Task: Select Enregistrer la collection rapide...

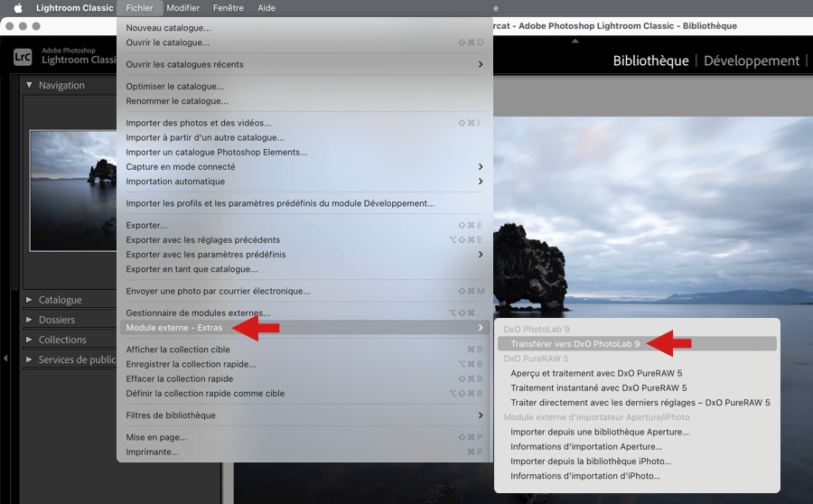Action: [304, 364]
